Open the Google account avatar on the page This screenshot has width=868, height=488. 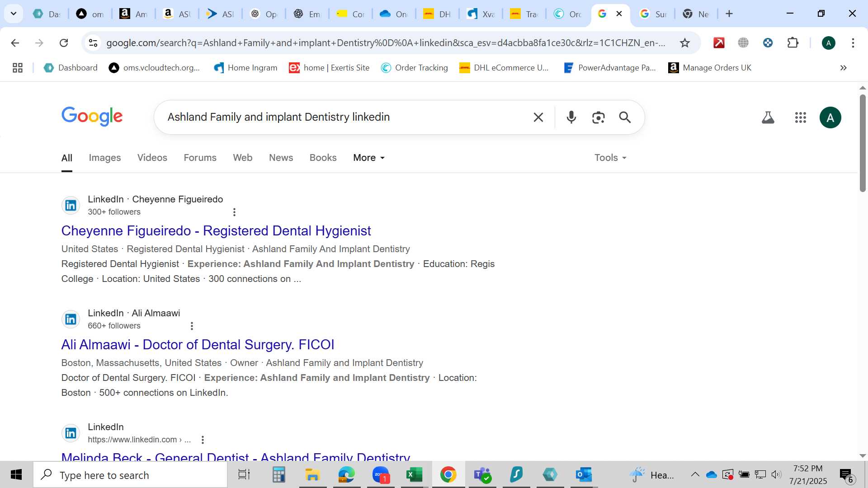pyautogui.click(x=830, y=117)
